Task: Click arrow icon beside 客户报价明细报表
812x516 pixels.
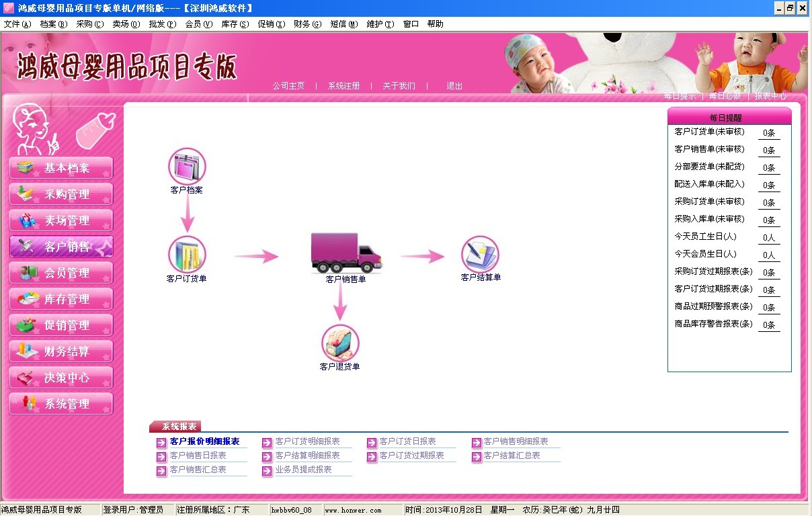Action: click(x=161, y=443)
